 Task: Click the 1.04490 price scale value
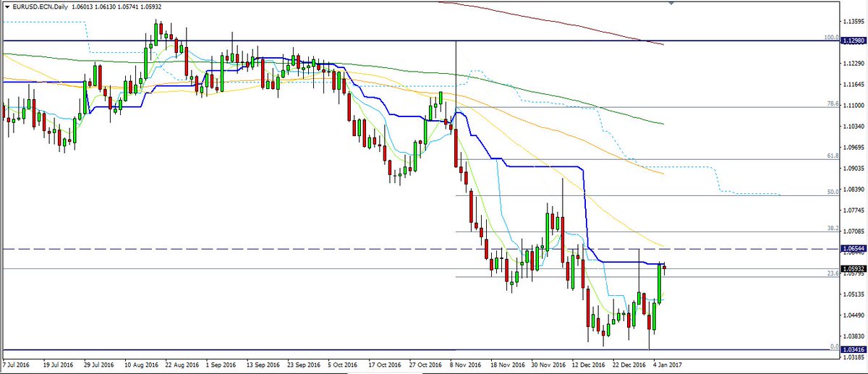tap(854, 315)
